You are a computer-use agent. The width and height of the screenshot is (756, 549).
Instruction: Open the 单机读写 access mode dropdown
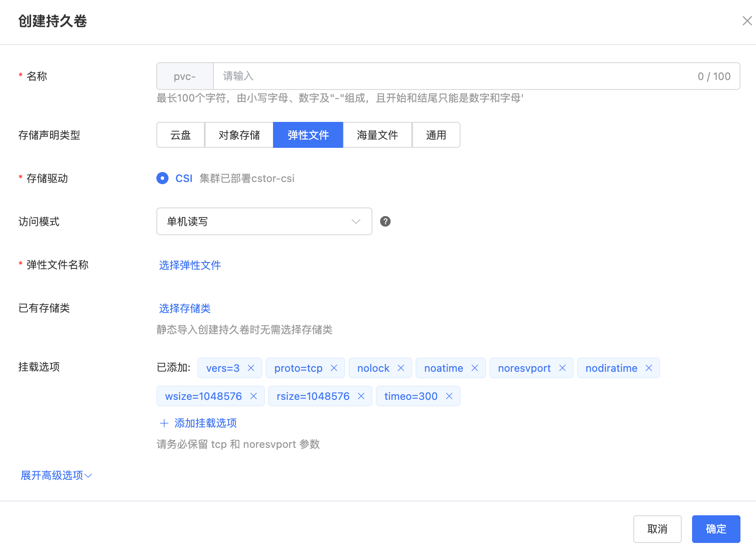tap(264, 221)
